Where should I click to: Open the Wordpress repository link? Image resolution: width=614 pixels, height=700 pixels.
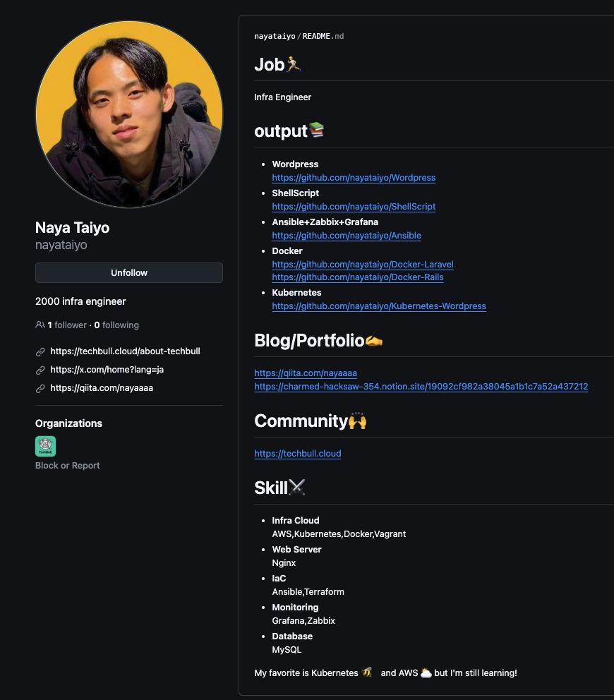(x=354, y=178)
